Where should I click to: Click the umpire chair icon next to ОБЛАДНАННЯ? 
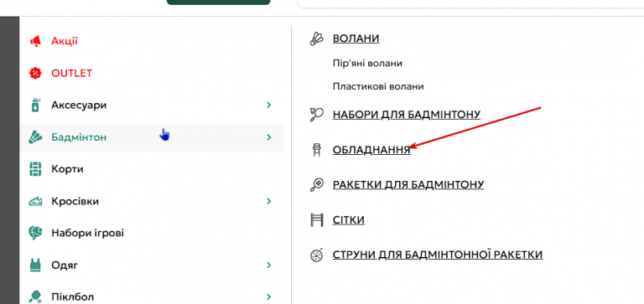tap(317, 150)
